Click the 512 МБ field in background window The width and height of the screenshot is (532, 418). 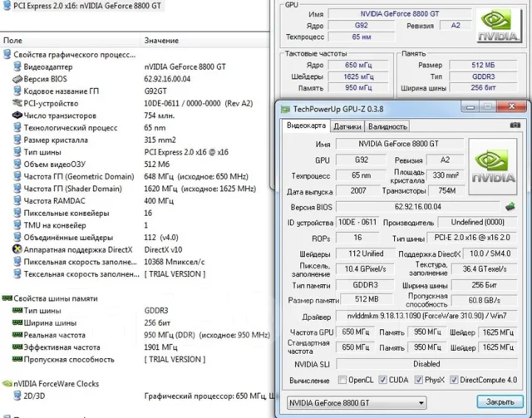pos(483,65)
